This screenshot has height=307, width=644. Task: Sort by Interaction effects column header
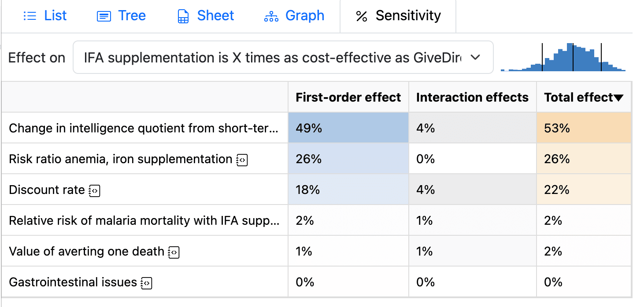tap(472, 97)
